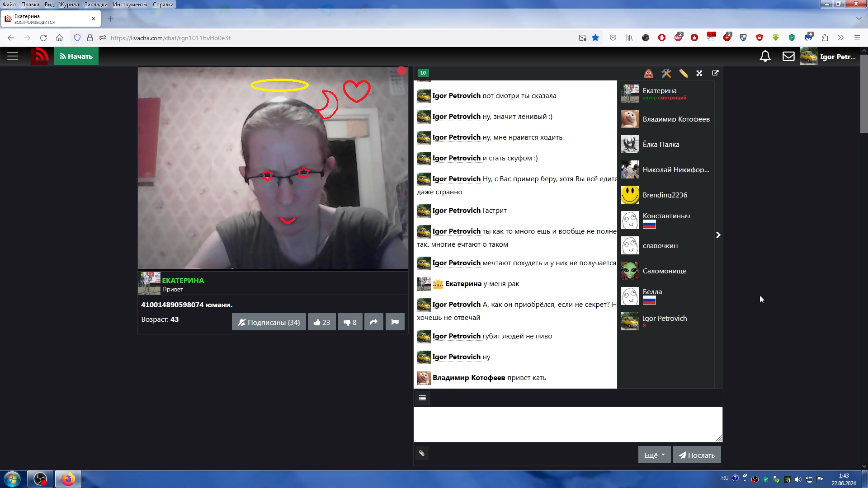Click the Послать send button
The width and height of the screenshot is (868, 488).
697,455
